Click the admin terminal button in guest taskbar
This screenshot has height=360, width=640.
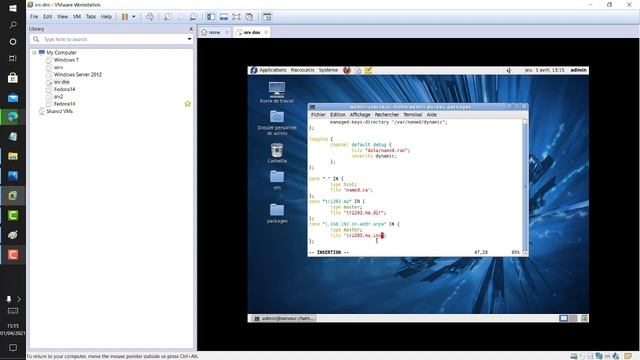[x=284, y=318]
